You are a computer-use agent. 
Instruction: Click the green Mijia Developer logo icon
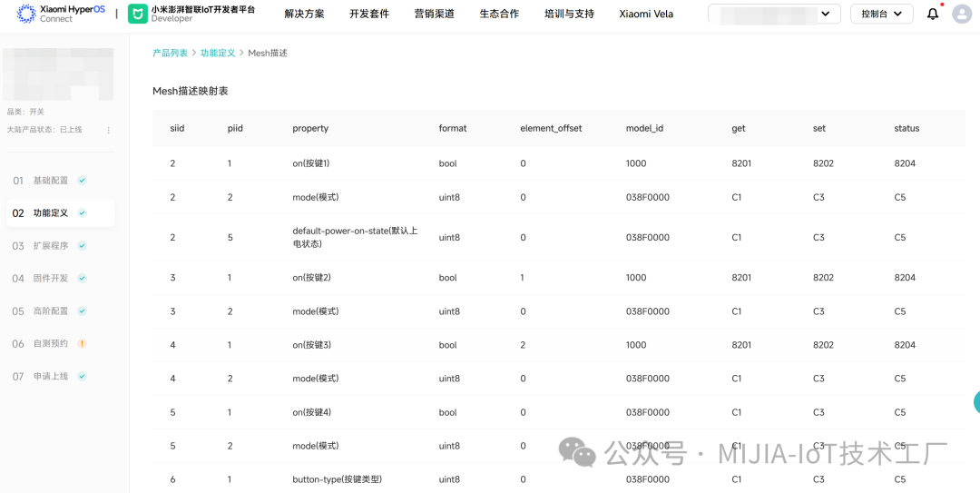click(x=137, y=14)
